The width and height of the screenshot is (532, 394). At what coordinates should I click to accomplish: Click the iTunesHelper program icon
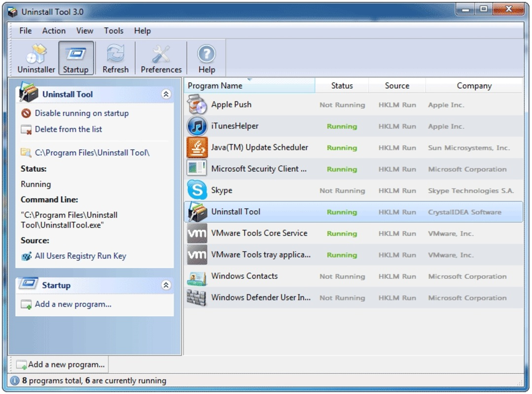(196, 126)
